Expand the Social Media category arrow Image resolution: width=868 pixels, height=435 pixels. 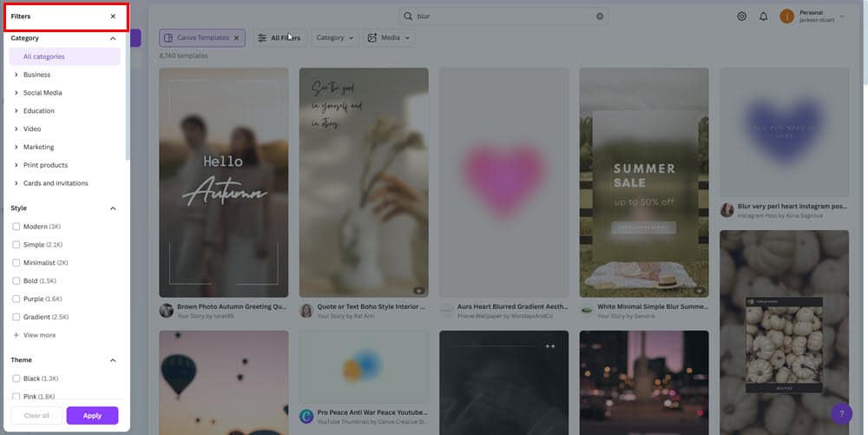click(16, 92)
